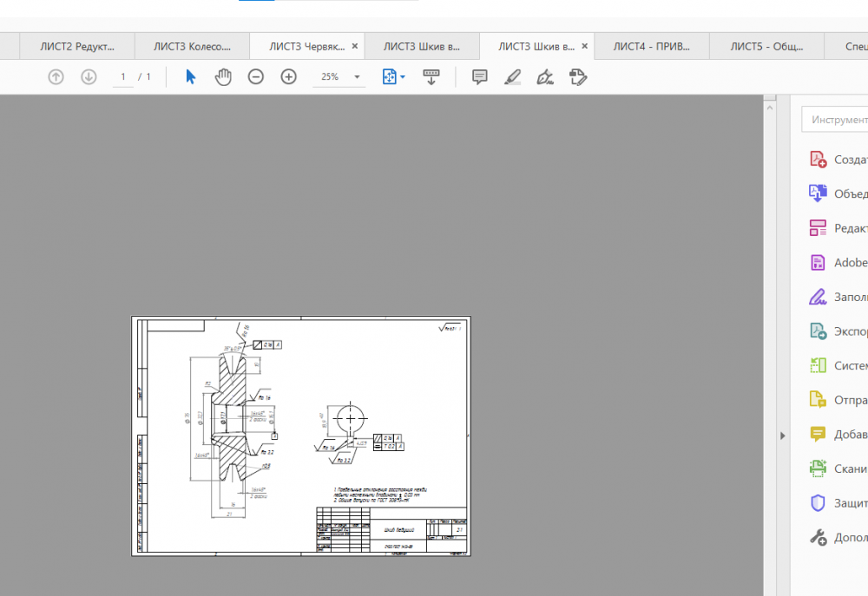Screen dimensions: 868x596
Task: Select the arrow selection tool
Action: pos(191,77)
